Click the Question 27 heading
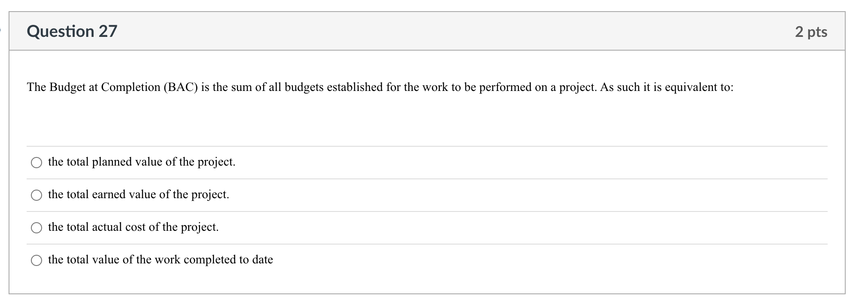The image size is (868, 308). click(72, 31)
